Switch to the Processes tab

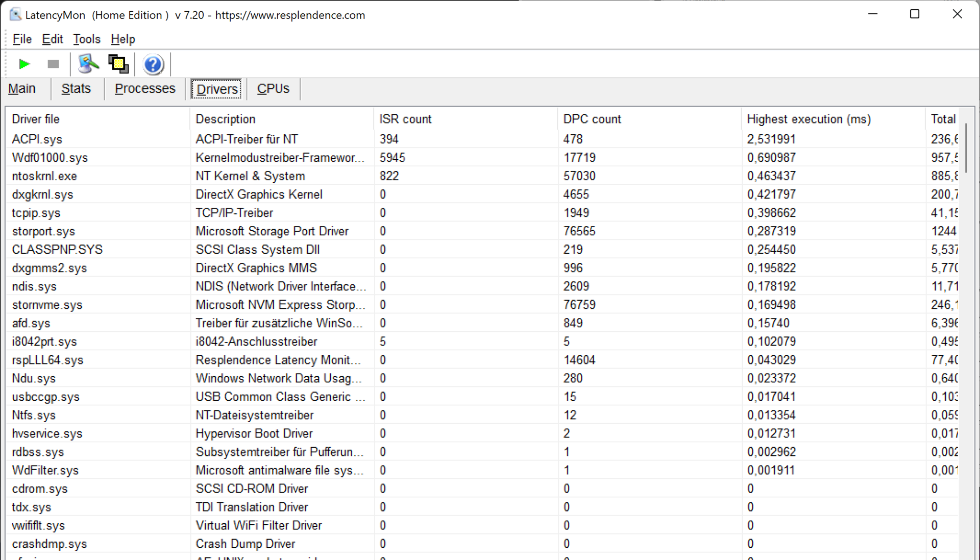(144, 89)
